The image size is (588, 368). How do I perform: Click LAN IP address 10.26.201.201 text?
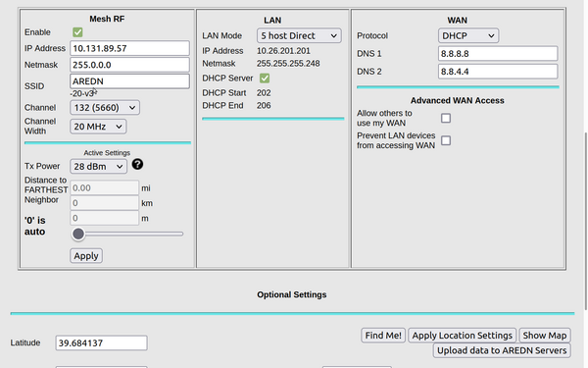pyautogui.click(x=283, y=51)
